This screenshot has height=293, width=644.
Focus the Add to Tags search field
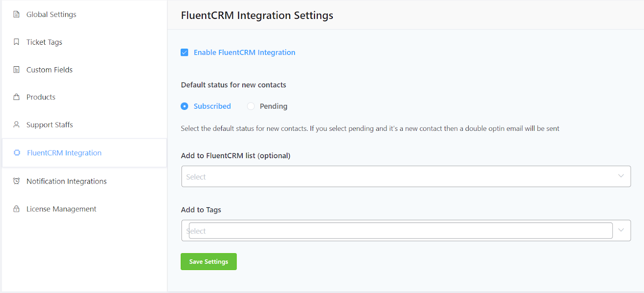400,231
